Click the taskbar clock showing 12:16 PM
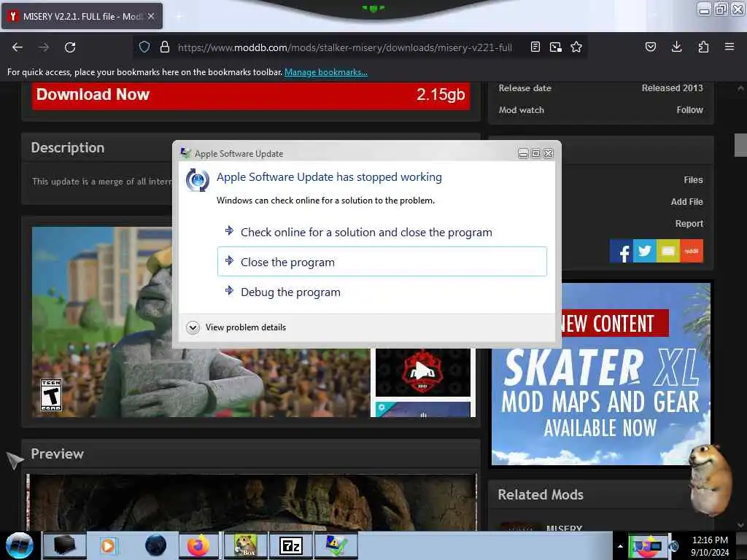The width and height of the screenshot is (747, 560). click(710, 546)
